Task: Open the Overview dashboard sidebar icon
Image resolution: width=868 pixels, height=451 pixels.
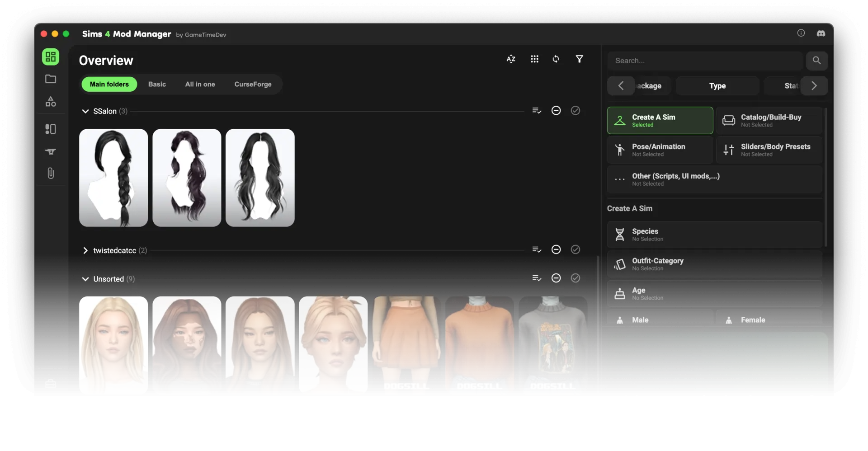Action: [x=51, y=56]
